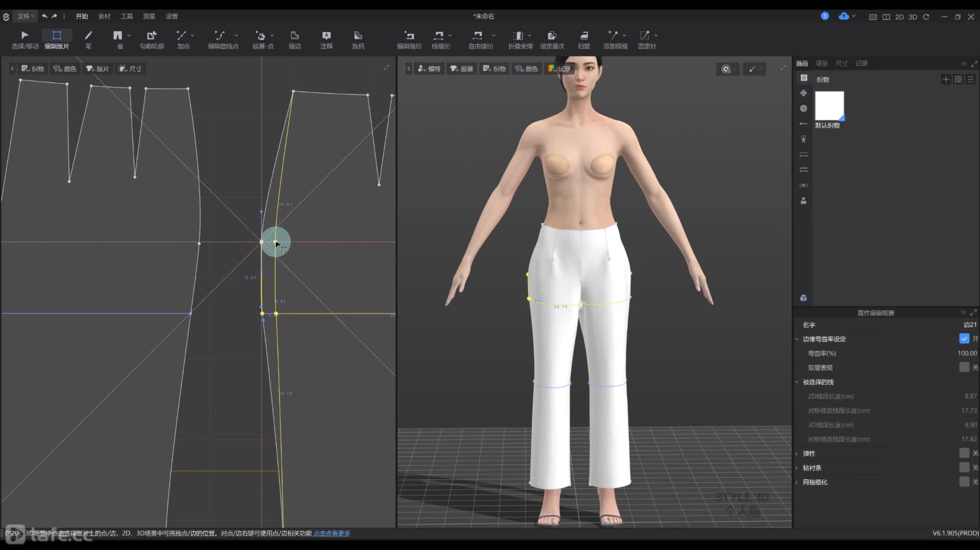Toggle the 边缘弯曲率设定 checkbox

pyautogui.click(x=964, y=339)
